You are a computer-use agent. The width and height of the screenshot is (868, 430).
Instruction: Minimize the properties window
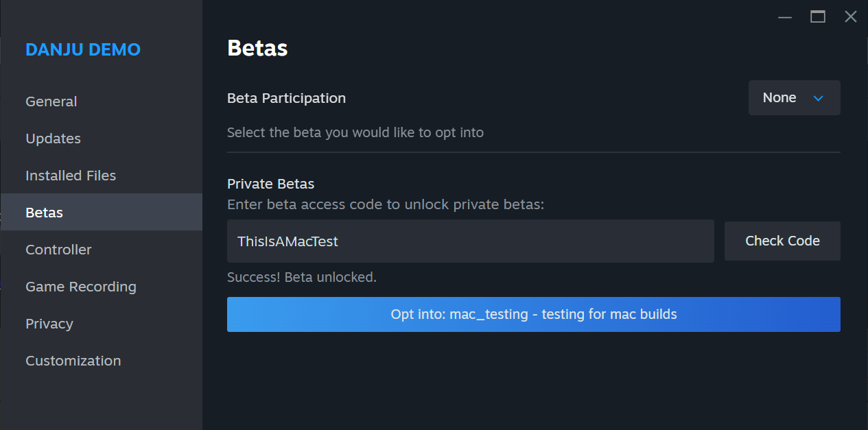click(784, 16)
